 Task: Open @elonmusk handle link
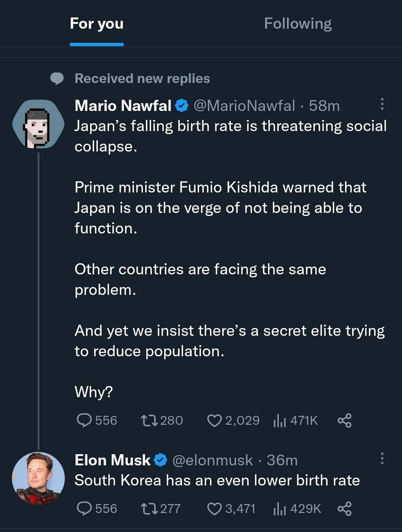point(213,461)
